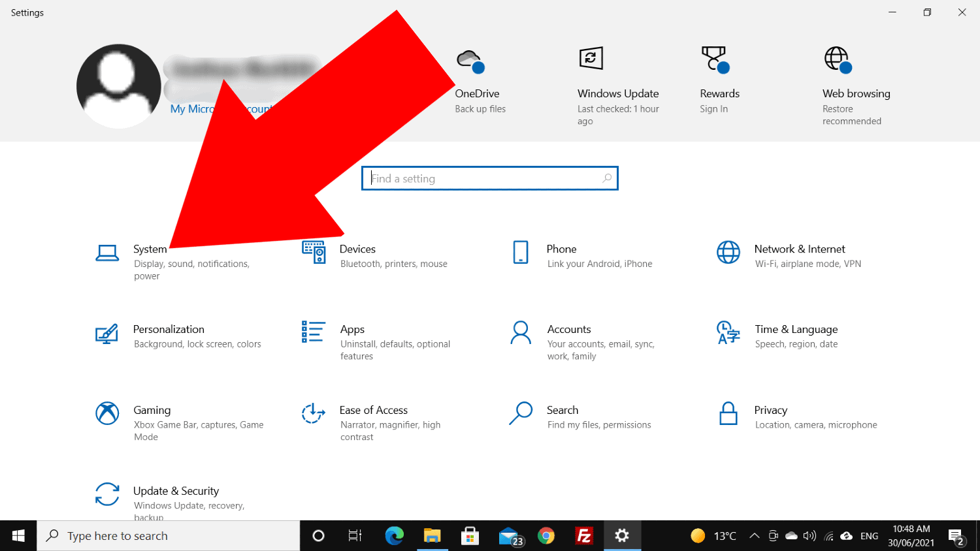Click Bluetooth, printers, mouse description
980x551 pixels.
pyautogui.click(x=394, y=264)
